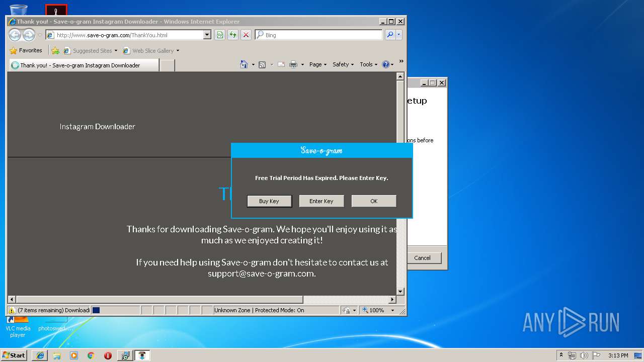Click the vertical scrollbar down arrow
Viewport: 644px width, 362px height.
coord(400,291)
